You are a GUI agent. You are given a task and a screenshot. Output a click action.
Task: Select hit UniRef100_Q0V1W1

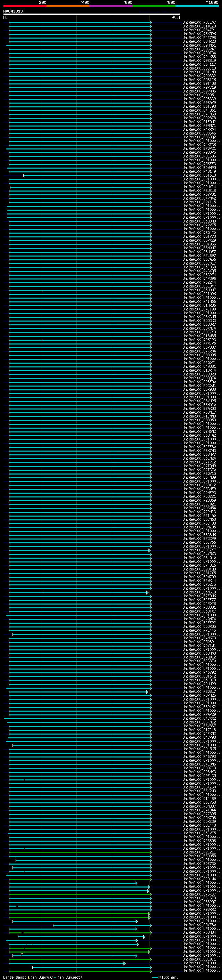coord(199,646)
